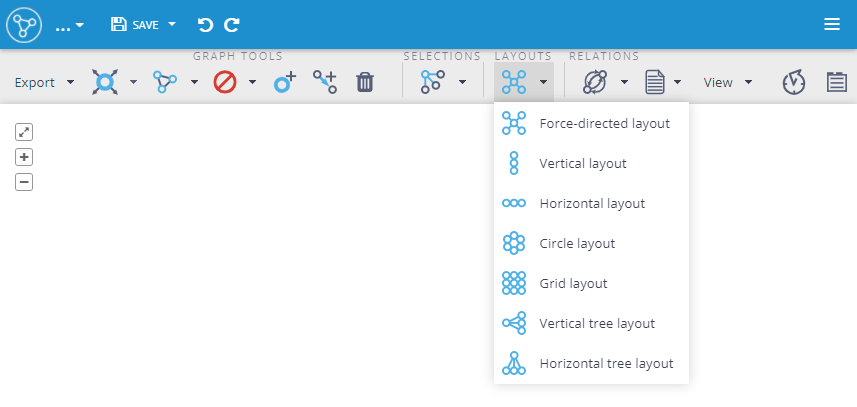
Task: Open the Save options dropdown arrow
Action: 172,24
